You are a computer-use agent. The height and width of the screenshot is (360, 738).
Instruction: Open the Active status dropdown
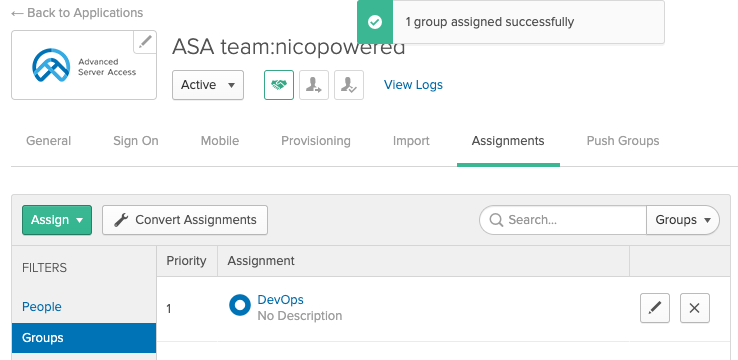click(x=208, y=85)
